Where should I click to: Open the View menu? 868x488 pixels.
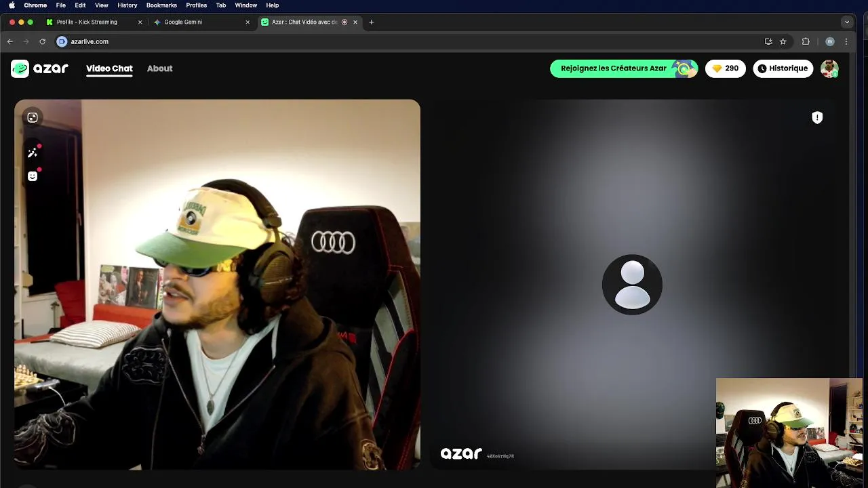coord(102,5)
